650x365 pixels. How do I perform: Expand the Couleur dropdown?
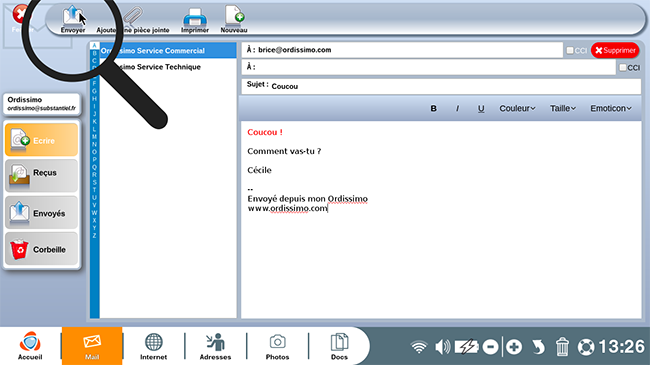pyautogui.click(x=517, y=108)
